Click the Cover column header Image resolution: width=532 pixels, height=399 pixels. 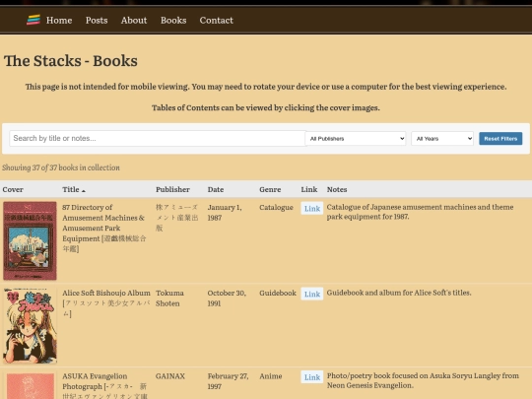(13, 190)
